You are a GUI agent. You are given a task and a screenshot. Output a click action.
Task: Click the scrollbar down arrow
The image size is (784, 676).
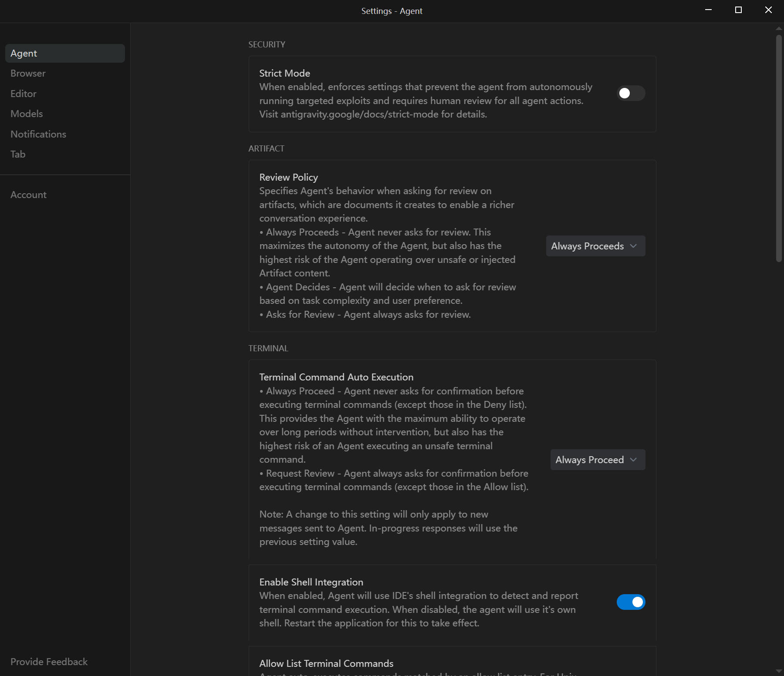pos(779,671)
